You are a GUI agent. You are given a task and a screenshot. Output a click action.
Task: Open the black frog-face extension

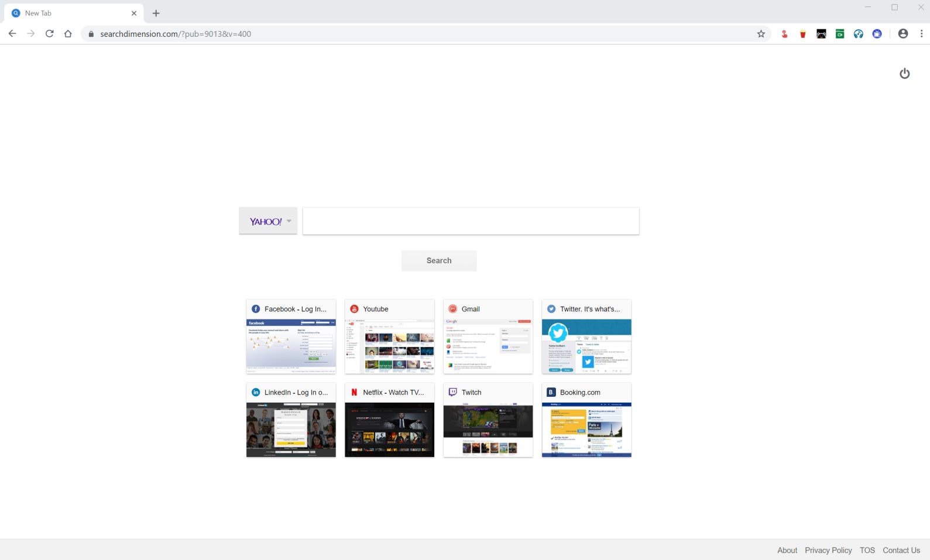[x=821, y=34]
